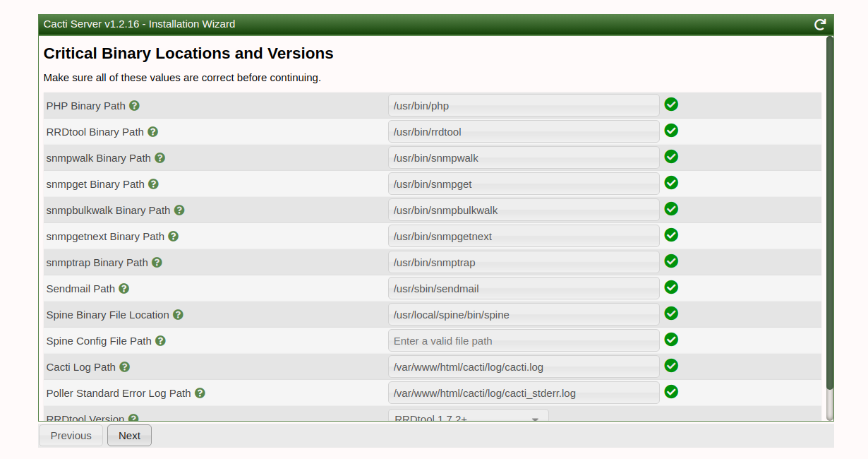
Task: Focus the /usr/bin/snmpget input field
Action: click(524, 184)
